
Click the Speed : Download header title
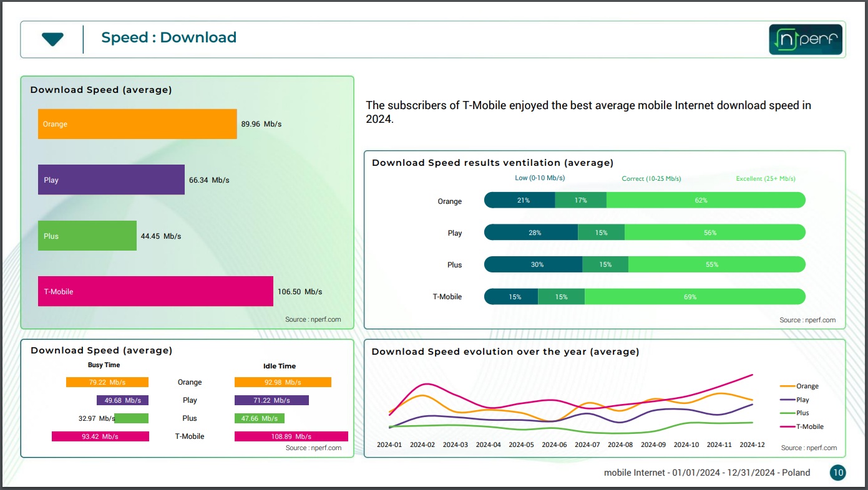pos(168,38)
